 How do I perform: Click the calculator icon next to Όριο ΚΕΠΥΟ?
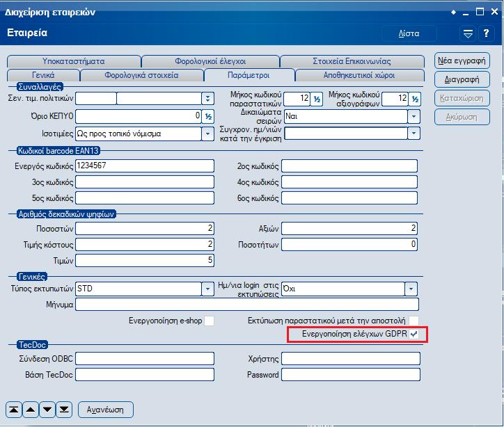tap(208, 117)
